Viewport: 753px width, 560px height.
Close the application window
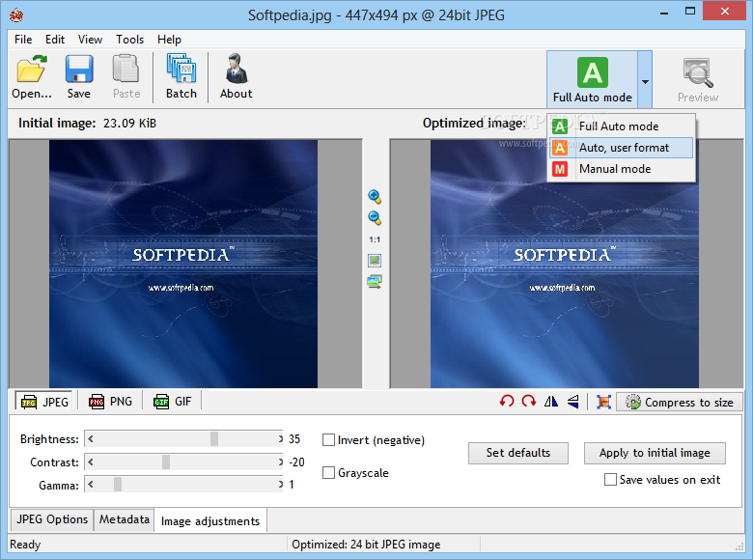(725, 11)
